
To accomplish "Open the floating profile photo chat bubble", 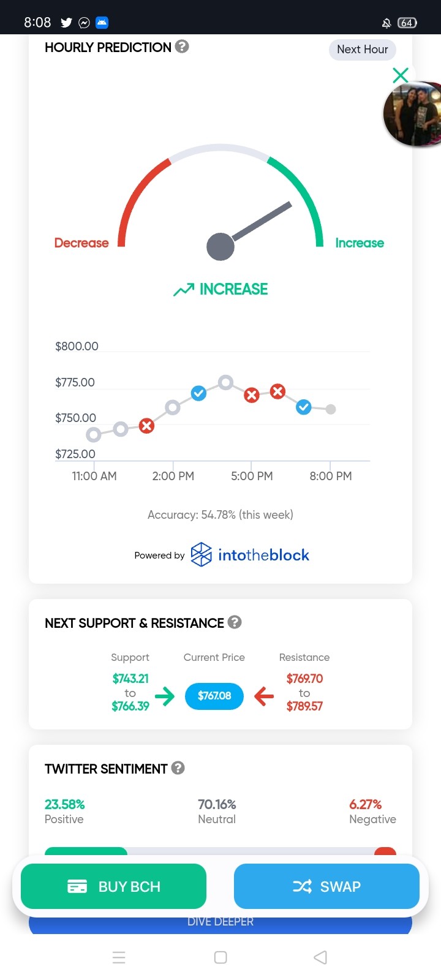I will click(413, 114).
